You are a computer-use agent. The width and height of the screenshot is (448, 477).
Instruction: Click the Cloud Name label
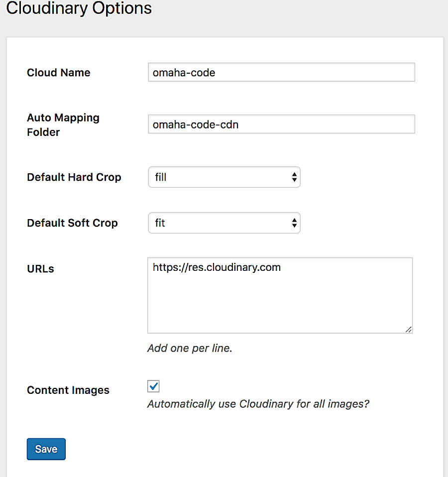point(59,72)
